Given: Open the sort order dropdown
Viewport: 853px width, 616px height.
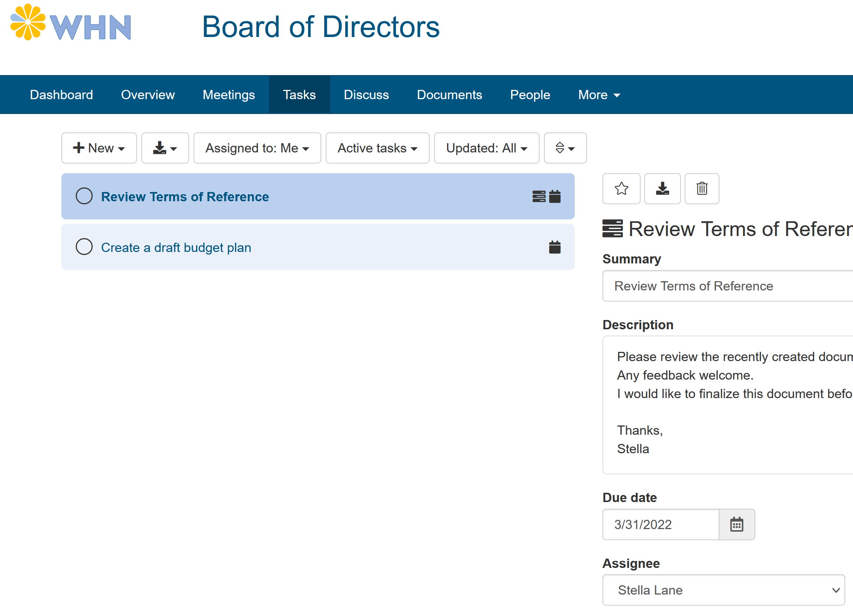Looking at the screenshot, I should point(565,148).
